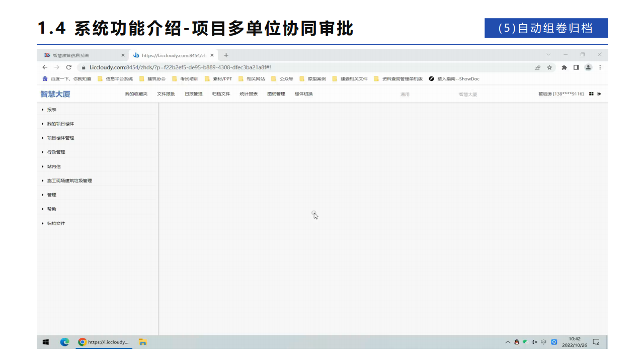The height and width of the screenshot is (362, 644).
Task: Open 楼体切换 in top menu
Action: 303,94
